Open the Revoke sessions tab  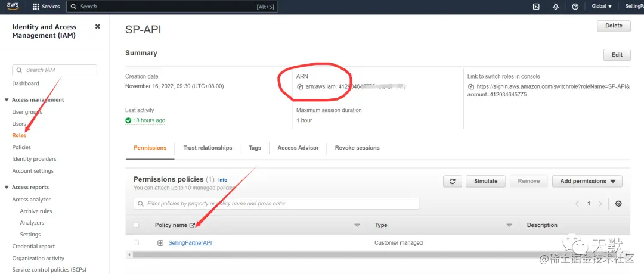357,148
